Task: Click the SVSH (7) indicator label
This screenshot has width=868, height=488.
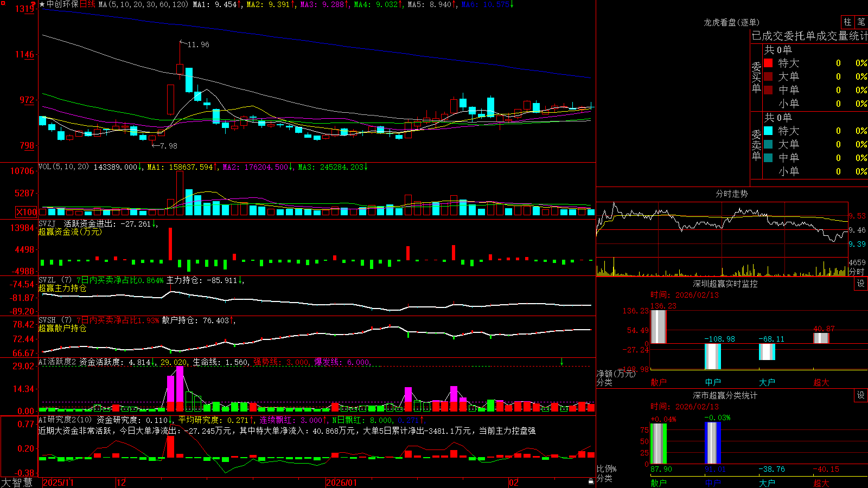Action: click(x=55, y=320)
